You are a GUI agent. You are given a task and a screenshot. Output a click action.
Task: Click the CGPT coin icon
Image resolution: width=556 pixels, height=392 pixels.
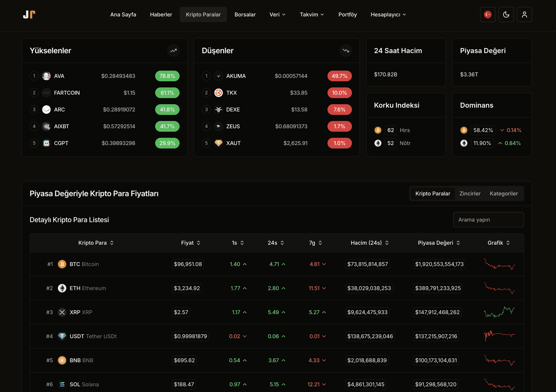point(47,143)
